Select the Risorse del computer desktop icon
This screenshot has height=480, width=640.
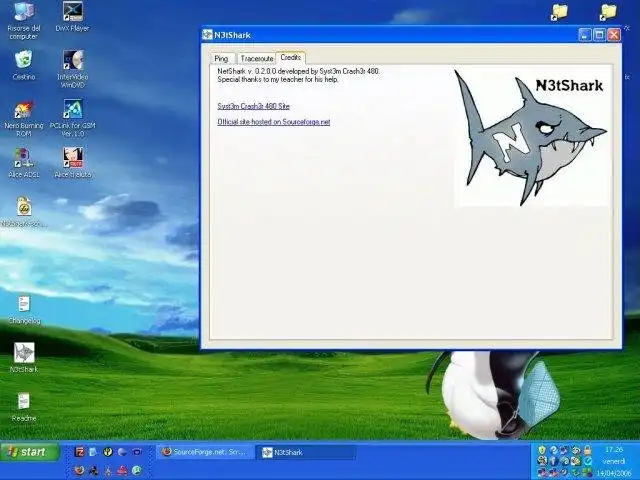tap(24, 20)
